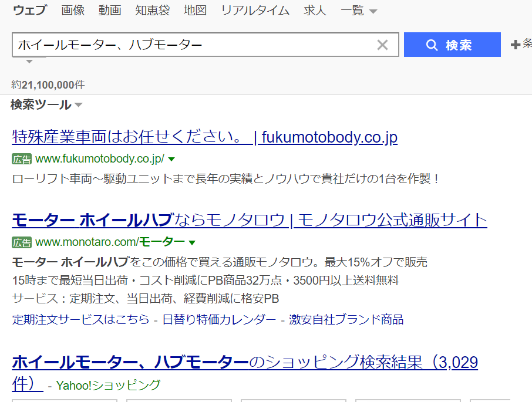
Task: Open the 特殊産業車両はお任せください ad link
Action: click(x=204, y=137)
